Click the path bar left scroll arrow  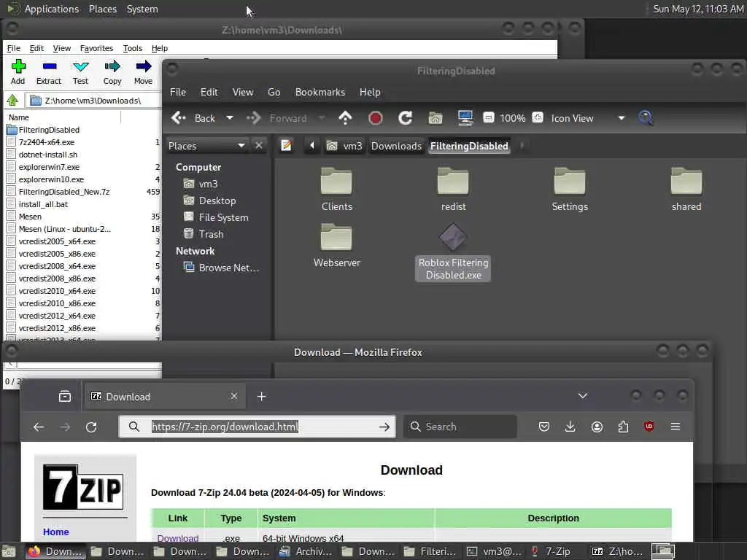coord(312,146)
